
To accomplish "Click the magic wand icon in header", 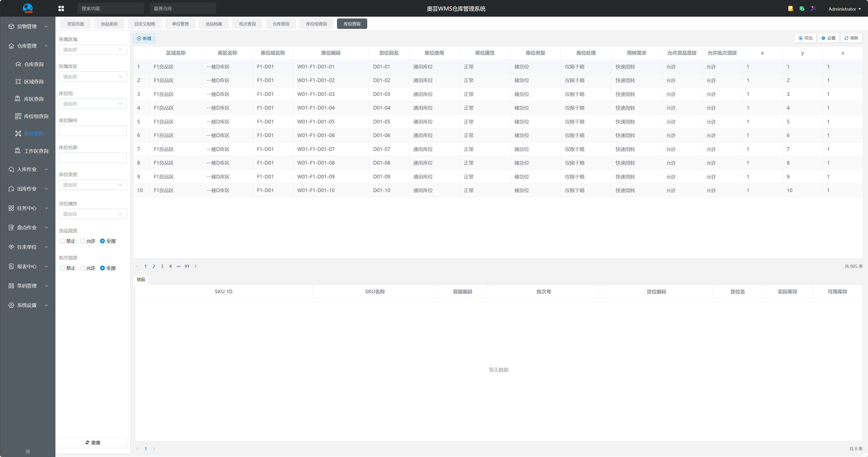I will tap(813, 8).
